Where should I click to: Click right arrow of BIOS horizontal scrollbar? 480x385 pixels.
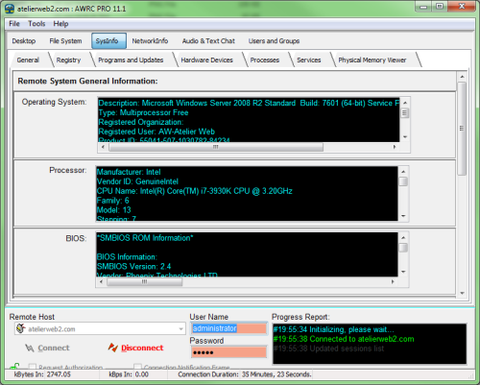pos(393,282)
